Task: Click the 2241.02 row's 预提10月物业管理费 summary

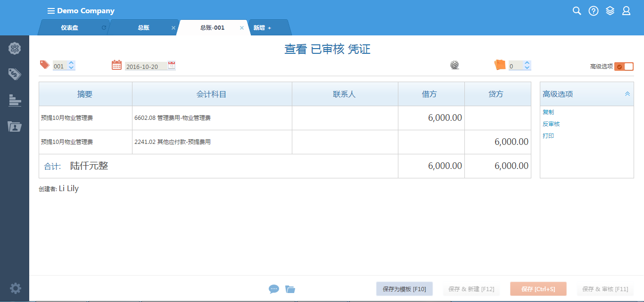Action: coord(67,142)
